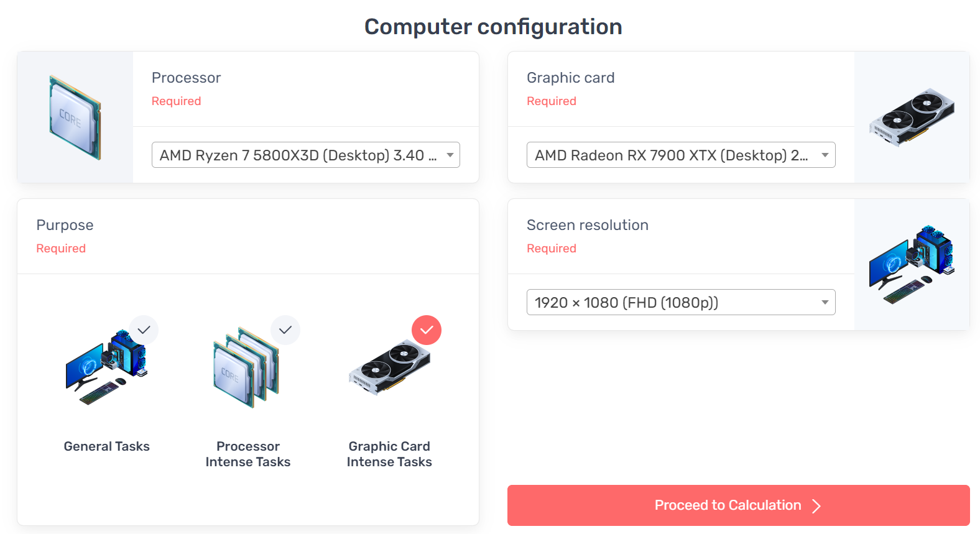
Task: Click the Processor Intense Tasks label
Action: pyautogui.click(x=248, y=454)
